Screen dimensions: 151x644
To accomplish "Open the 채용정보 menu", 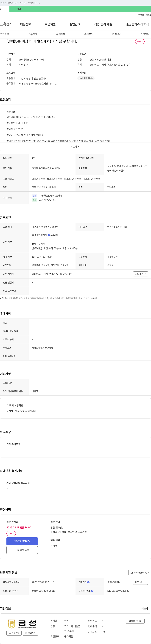I will [25, 24].
